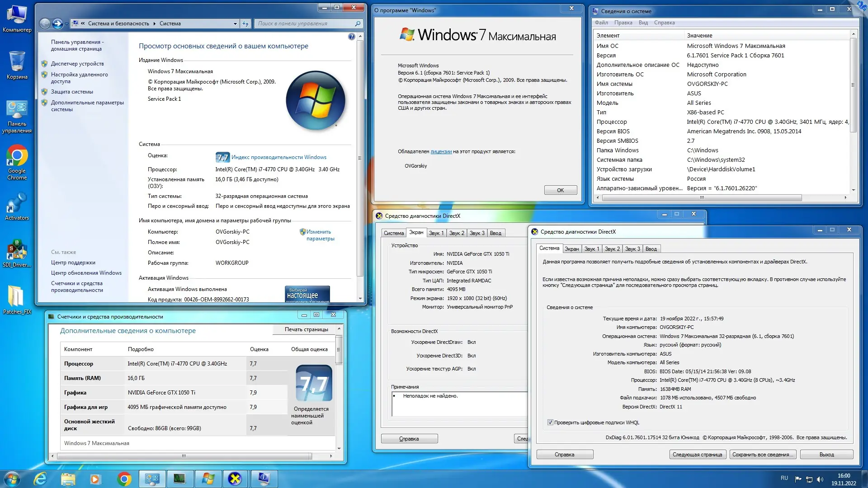Click the control panel search field
The image size is (868, 488).
[x=305, y=23]
